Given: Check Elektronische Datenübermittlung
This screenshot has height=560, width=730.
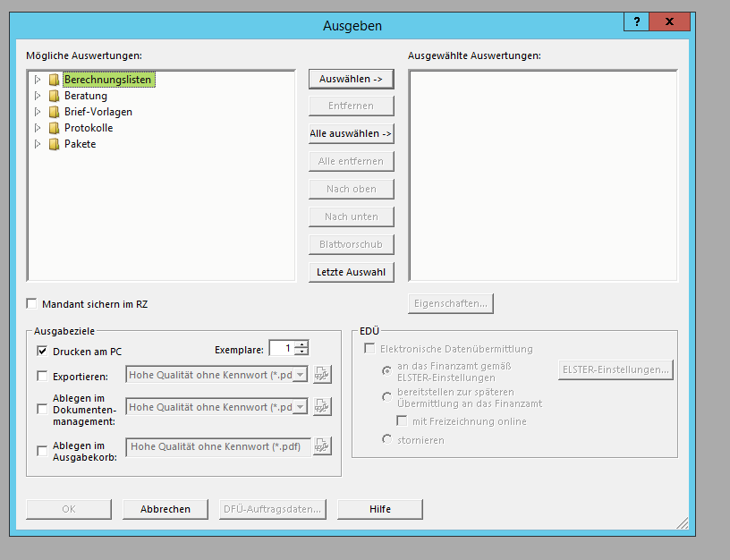Looking at the screenshot, I should [369, 349].
